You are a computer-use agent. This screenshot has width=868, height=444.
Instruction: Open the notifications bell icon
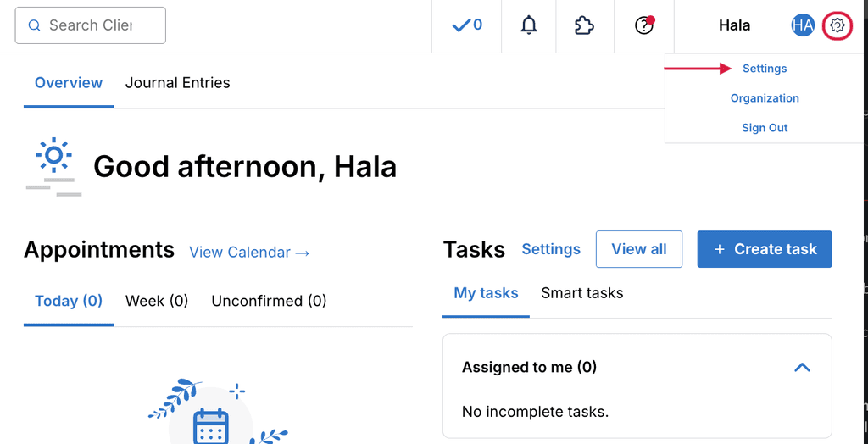pyautogui.click(x=529, y=25)
